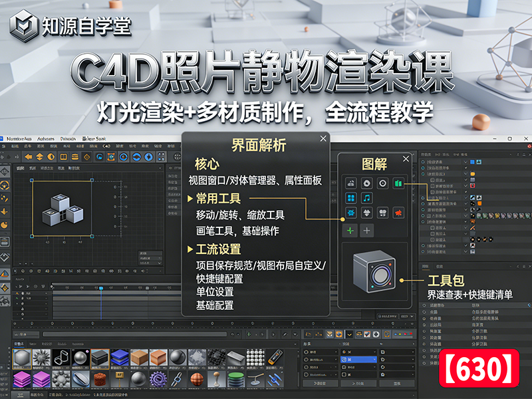Click the blue four-square grid icon
The width and height of the screenshot is (532, 399).
pos(350,198)
